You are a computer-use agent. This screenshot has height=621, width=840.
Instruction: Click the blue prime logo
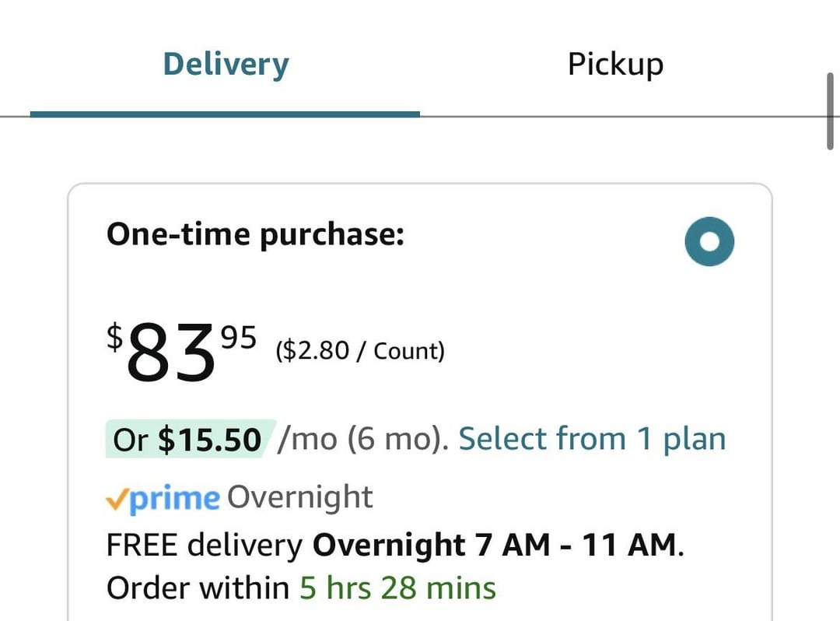[x=174, y=498]
